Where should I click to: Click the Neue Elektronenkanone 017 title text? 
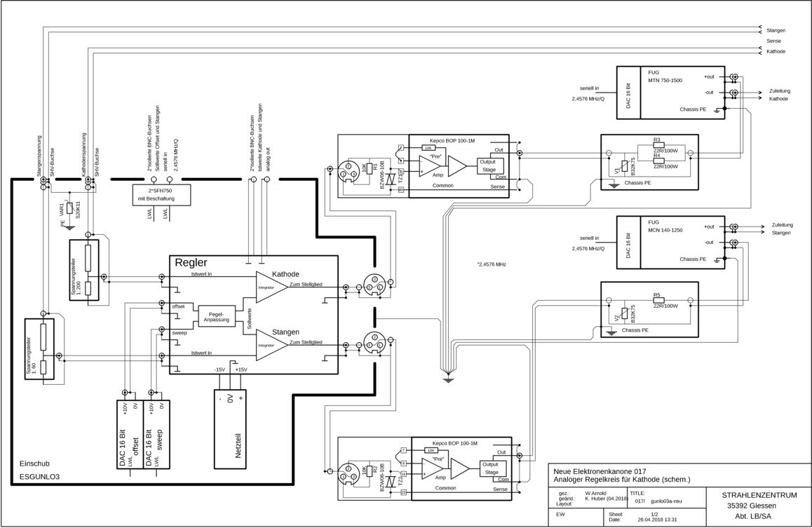click(x=600, y=471)
